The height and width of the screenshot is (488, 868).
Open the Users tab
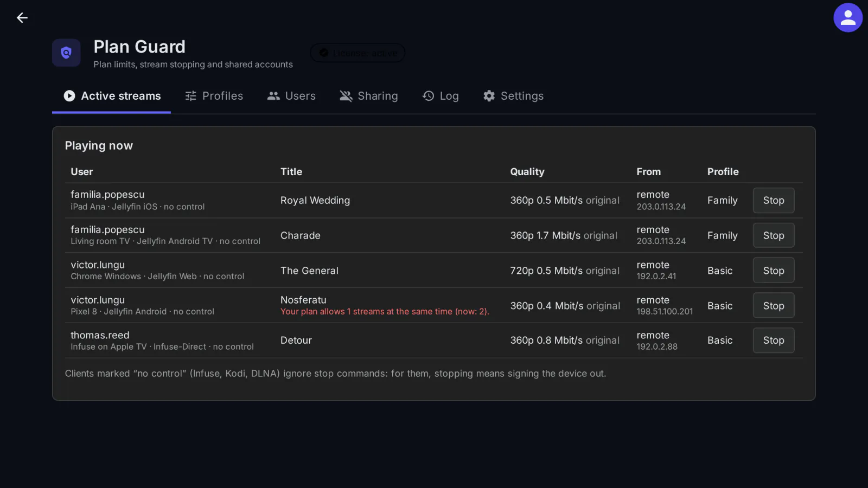291,96
